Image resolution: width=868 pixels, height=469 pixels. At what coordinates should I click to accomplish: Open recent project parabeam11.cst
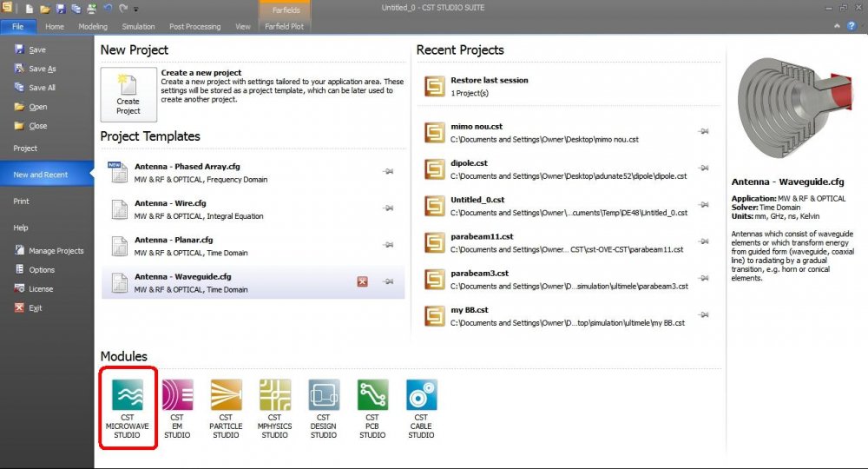pyautogui.click(x=569, y=242)
